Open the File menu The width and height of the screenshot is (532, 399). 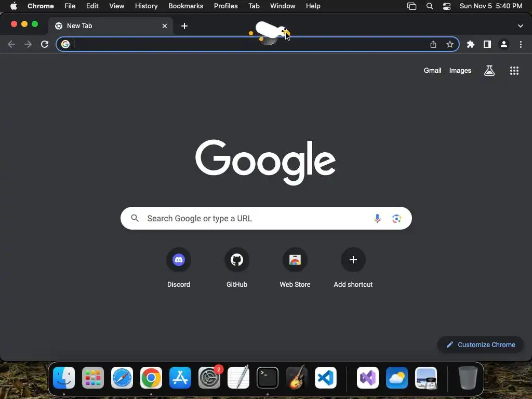(x=70, y=6)
